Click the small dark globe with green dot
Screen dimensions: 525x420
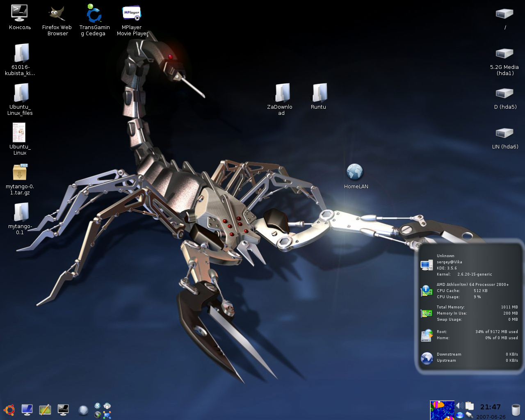(98, 415)
